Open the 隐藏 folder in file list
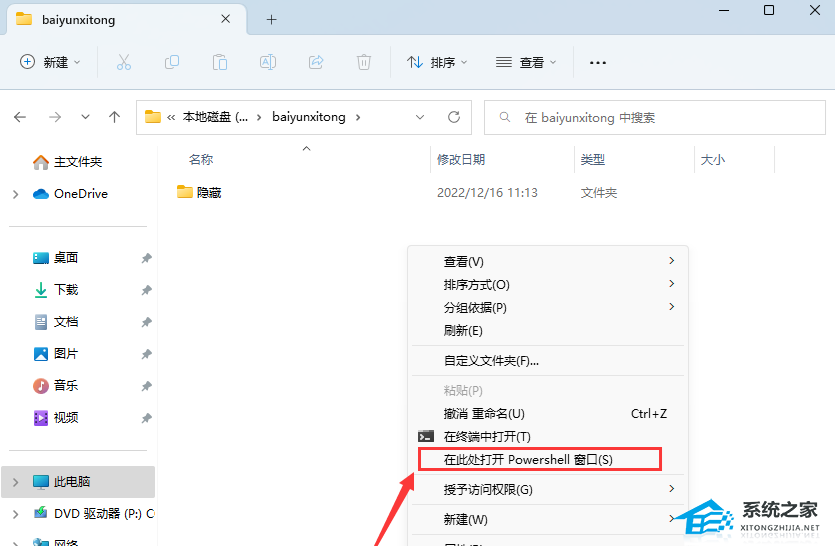Viewport: 835px width, 546px height. pyautogui.click(x=208, y=192)
